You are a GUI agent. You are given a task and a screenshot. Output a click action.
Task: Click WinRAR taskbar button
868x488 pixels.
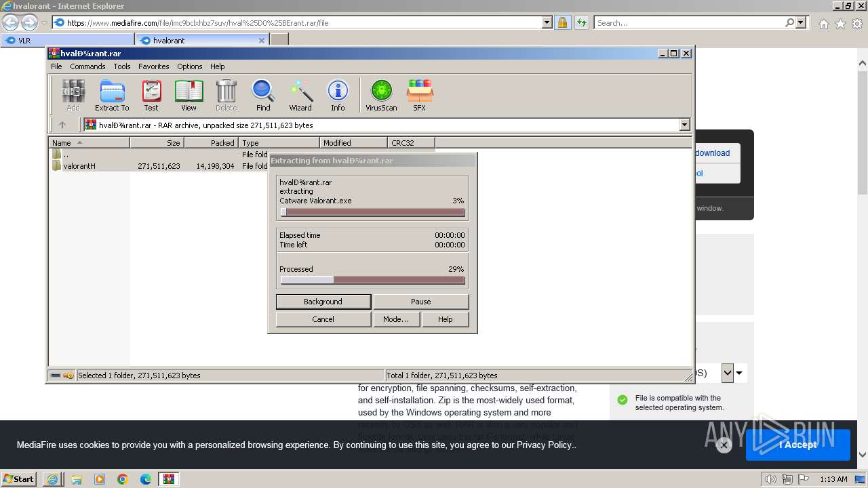(x=169, y=479)
